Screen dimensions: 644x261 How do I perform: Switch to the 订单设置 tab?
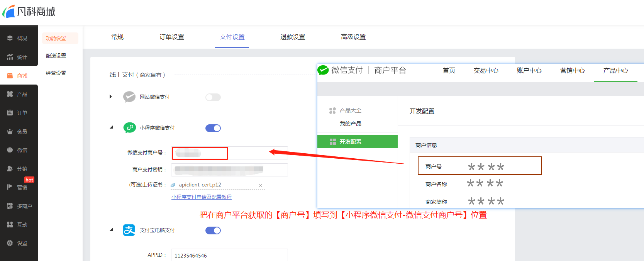coord(172,37)
